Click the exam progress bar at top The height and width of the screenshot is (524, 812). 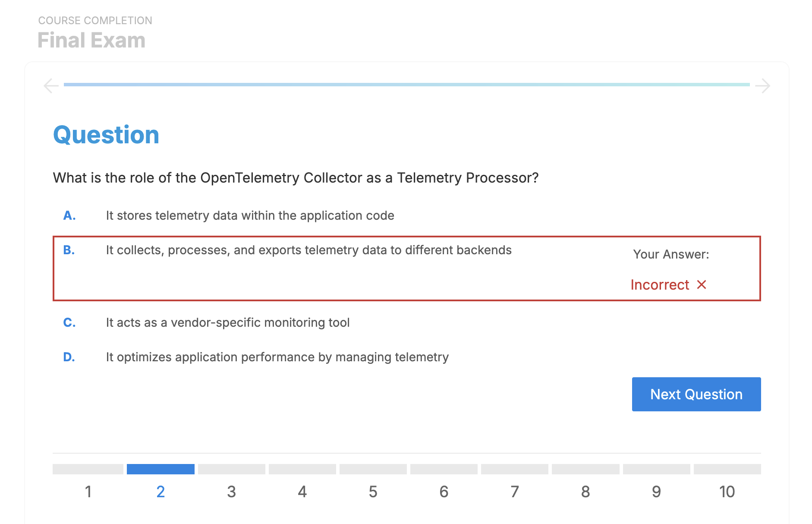pyautogui.click(x=406, y=85)
